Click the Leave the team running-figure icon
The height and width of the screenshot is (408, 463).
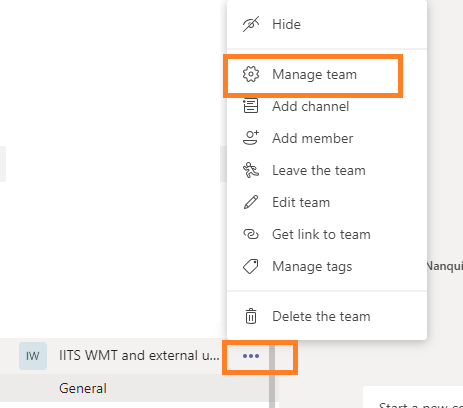[251, 170]
